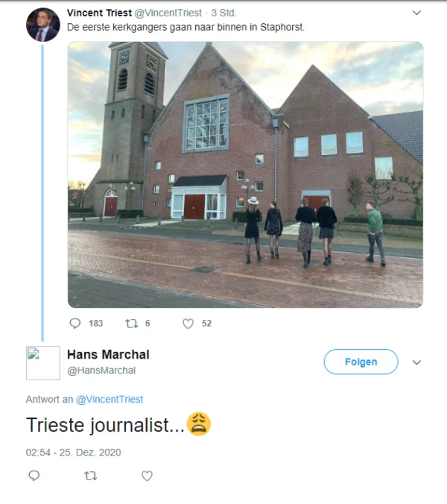447x504 pixels.
Task: Reply to Hans Marchal's tweet
Action: [x=34, y=476]
